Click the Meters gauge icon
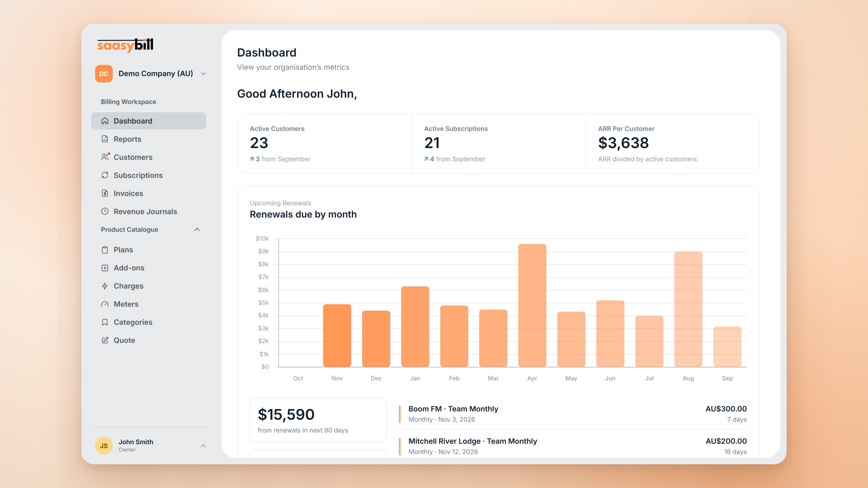Viewport: 868px width, 488px height. (x=105, y=305)
